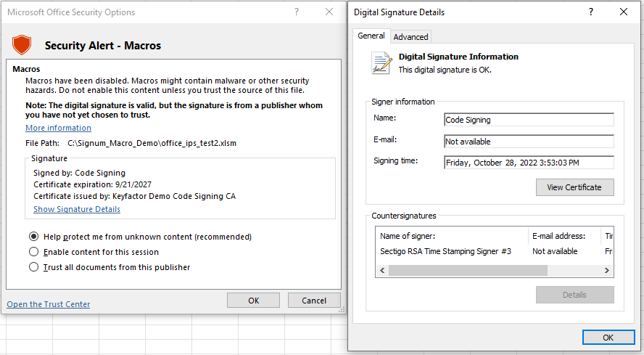Image resolution: width=644 pixels, height=355 pixels.
Task: Open the More information link
Action: tap(58, 128)
